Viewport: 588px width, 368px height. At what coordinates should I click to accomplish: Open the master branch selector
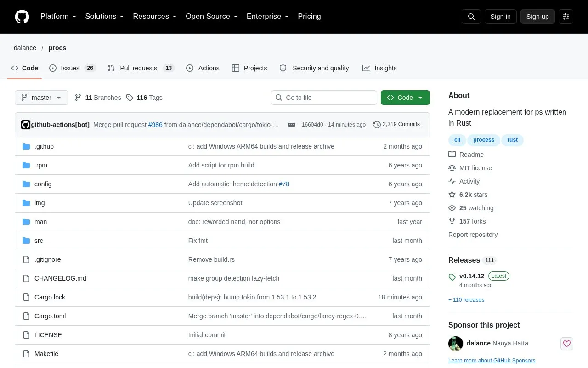point(41,98)
